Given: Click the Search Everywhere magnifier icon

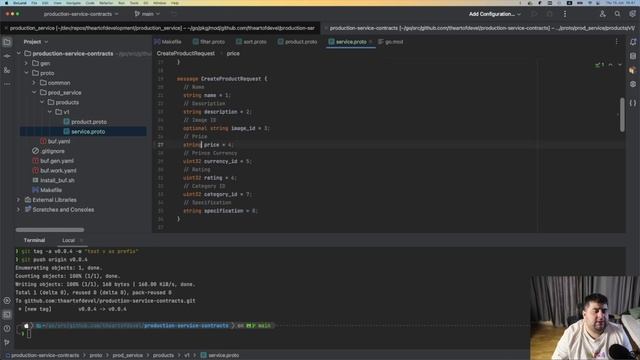Looking at the screenshot, I should [x=617, y=14].
